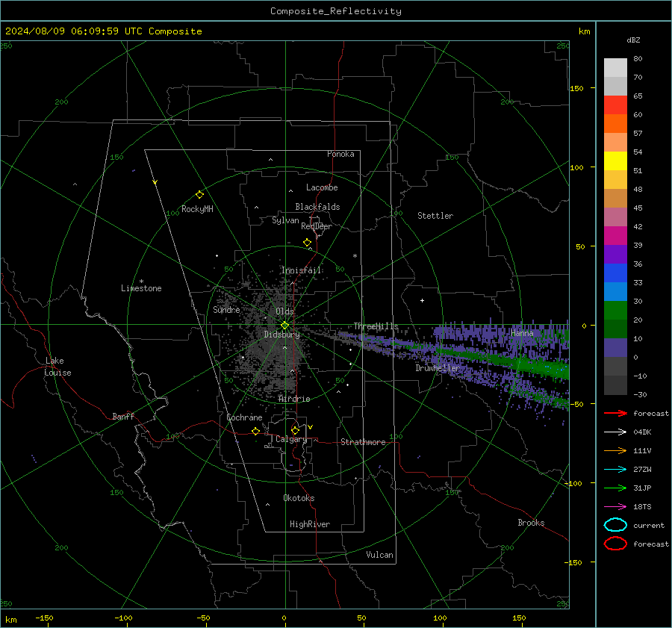
Task: Click the Cochrane label
Action: 244,417
